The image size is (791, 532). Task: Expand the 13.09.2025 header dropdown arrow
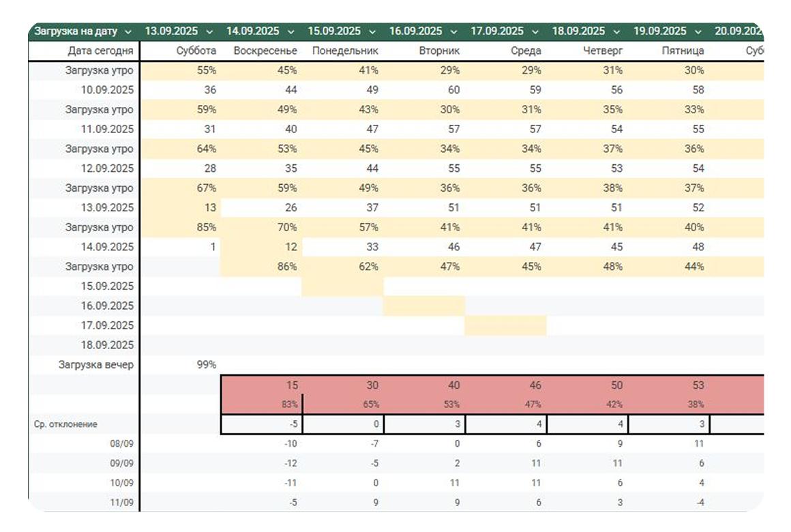[209, 31]
